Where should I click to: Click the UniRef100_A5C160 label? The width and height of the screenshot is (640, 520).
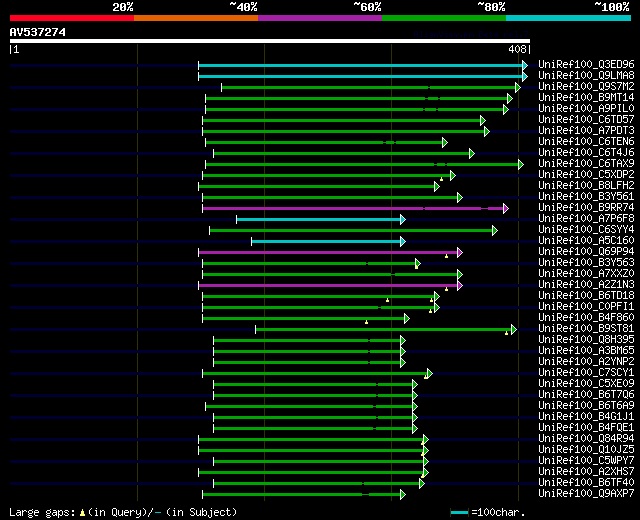pyautogui.click(x=586, y=241)
